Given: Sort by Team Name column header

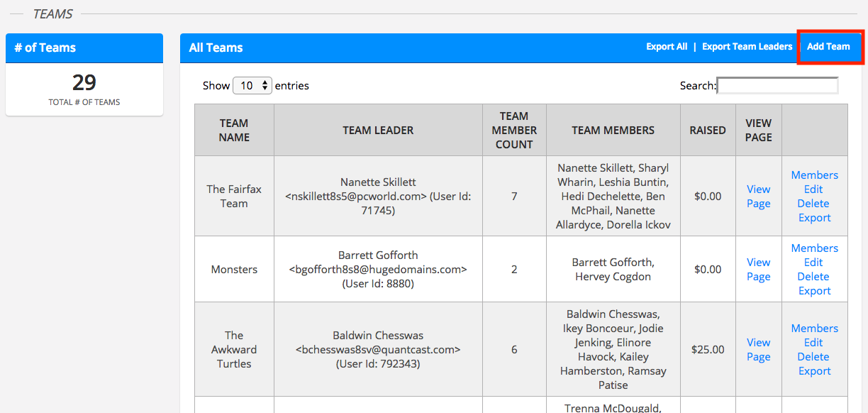Looking at the screenshot, I should 234,131.
